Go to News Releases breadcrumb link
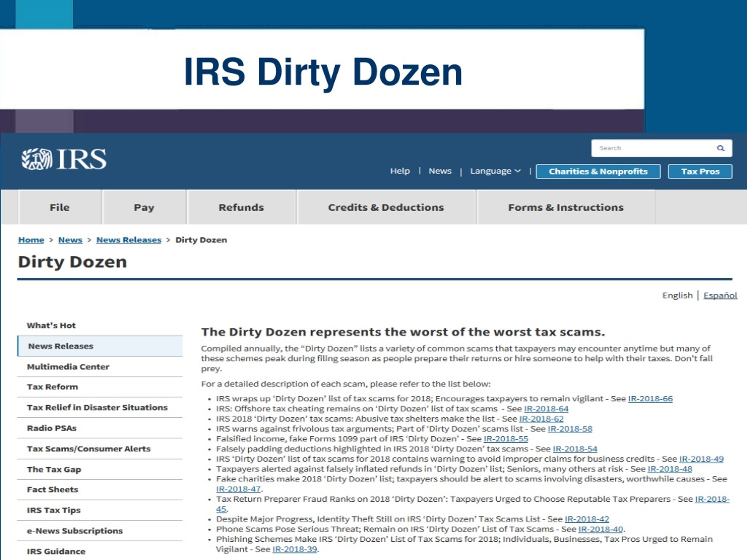This screenshot has width=747, height=560. (x=129, y=240)
